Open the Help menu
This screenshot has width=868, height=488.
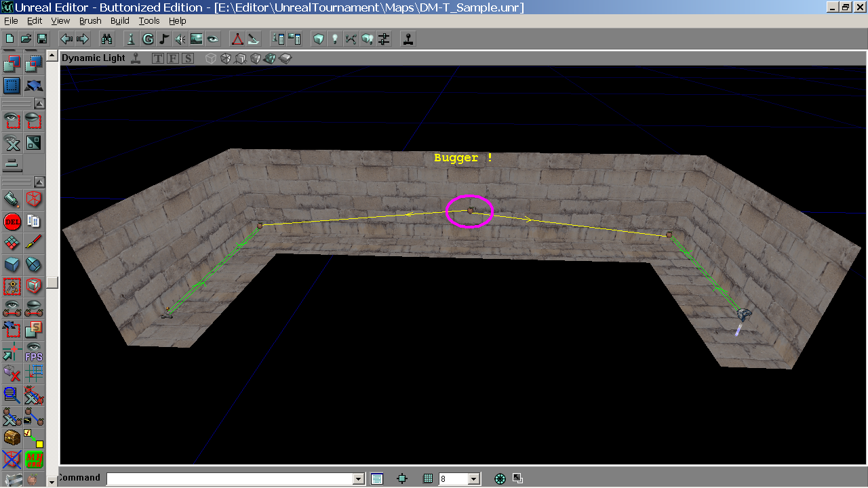(178, 21)
